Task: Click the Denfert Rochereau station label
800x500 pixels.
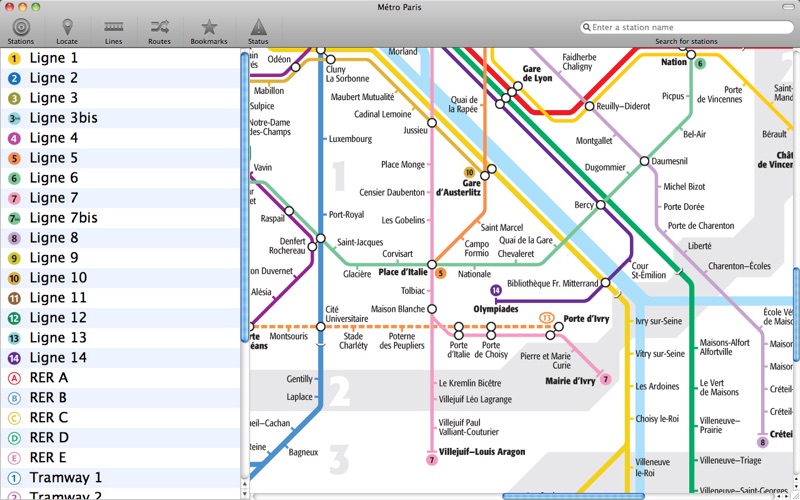Action: 287,246
